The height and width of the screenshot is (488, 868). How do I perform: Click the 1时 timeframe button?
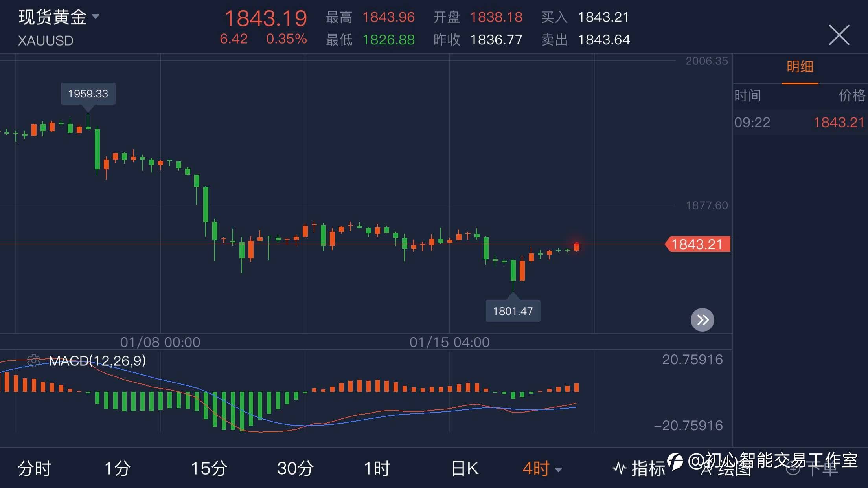(377, 468)
